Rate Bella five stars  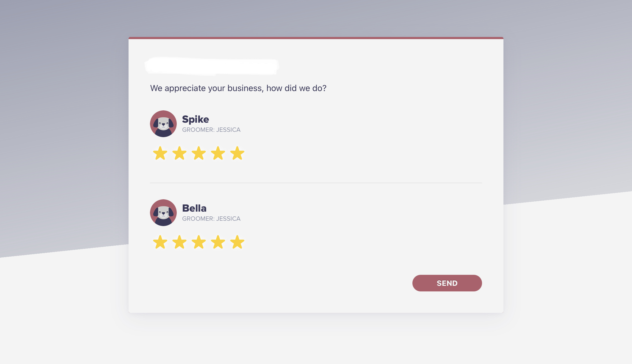[237, 242]
